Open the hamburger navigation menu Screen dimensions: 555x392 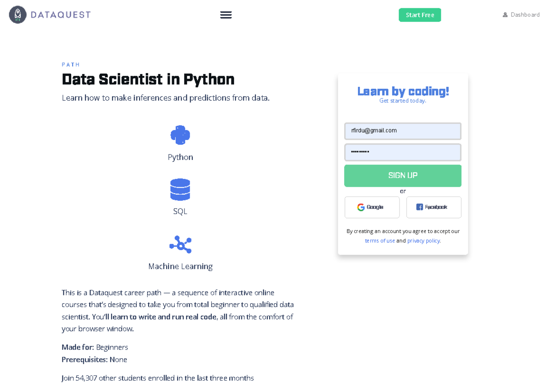click(x=226, y=15)
